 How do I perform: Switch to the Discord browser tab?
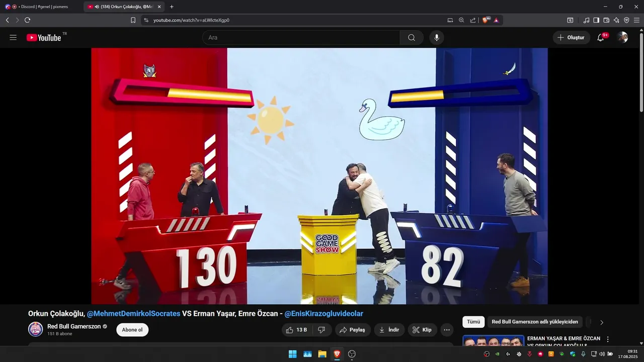(41, 7)
